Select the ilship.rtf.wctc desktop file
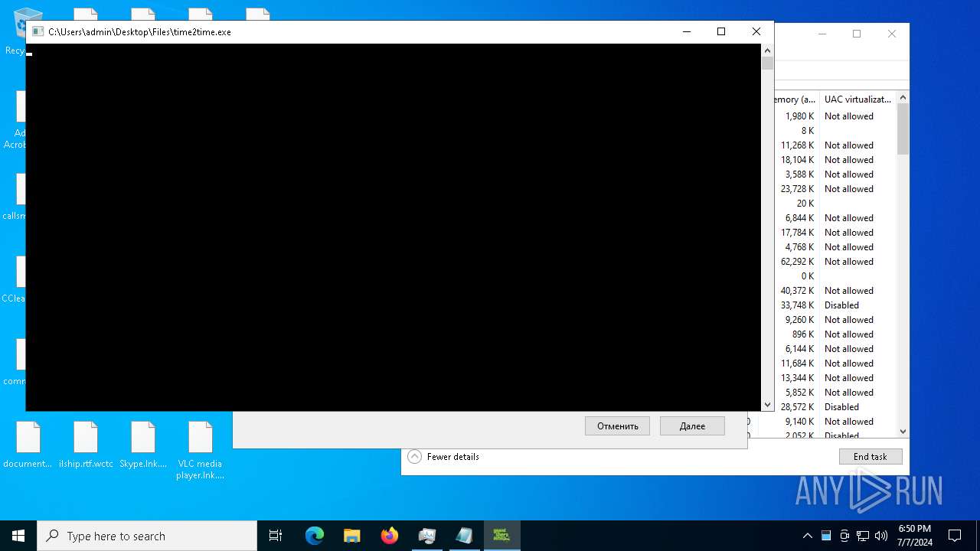980x551 pixels. coord(86,445)
